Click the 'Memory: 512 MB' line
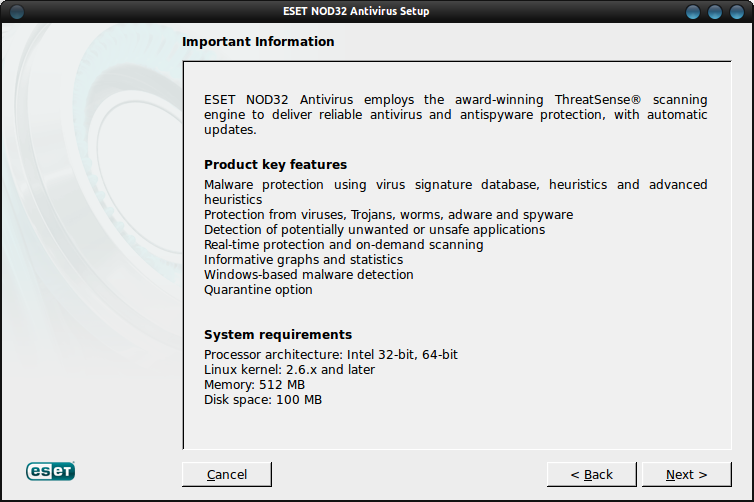754x502 pixels. [x=254, y=385]
